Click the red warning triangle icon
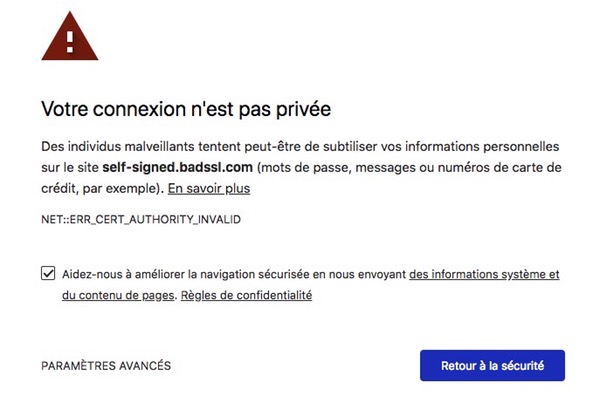Screen dimensions: 600x417 [70, 36]
